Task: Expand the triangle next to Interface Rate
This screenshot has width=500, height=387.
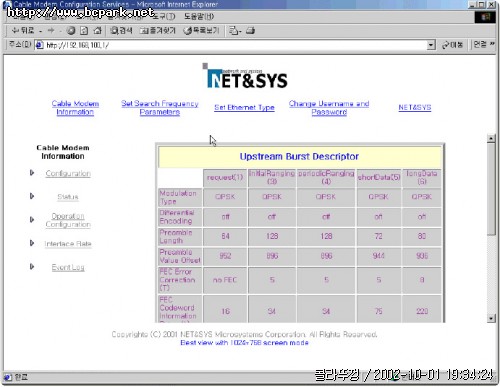Action: 32,243
